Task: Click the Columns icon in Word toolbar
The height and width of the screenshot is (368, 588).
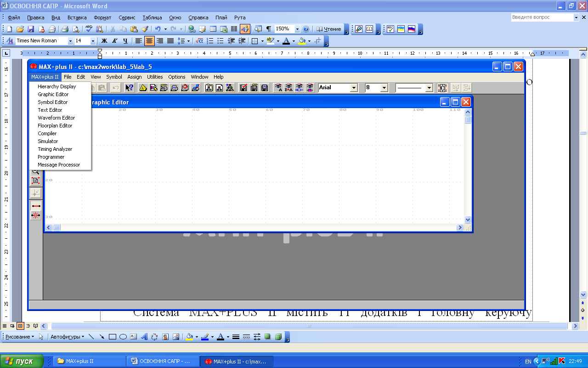Action: pos(234,29)
